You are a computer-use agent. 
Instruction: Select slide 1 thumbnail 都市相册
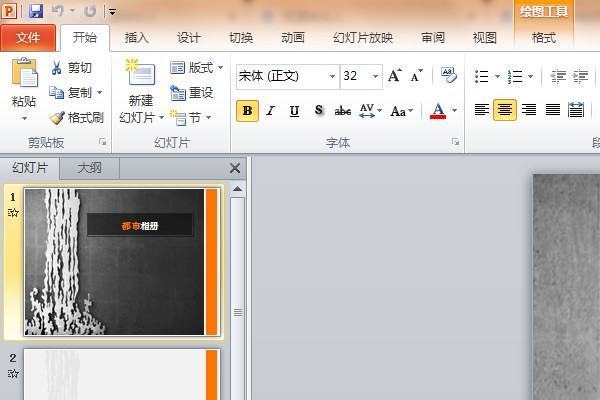coord(115,262)
